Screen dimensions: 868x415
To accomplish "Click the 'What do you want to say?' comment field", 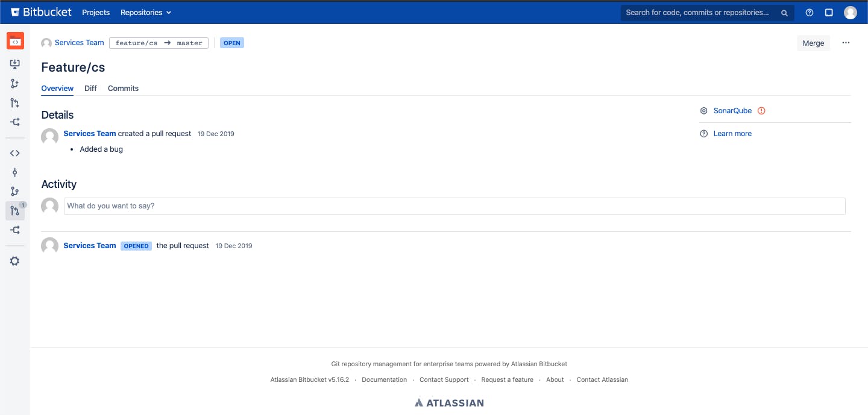I will tap(454, 206).
